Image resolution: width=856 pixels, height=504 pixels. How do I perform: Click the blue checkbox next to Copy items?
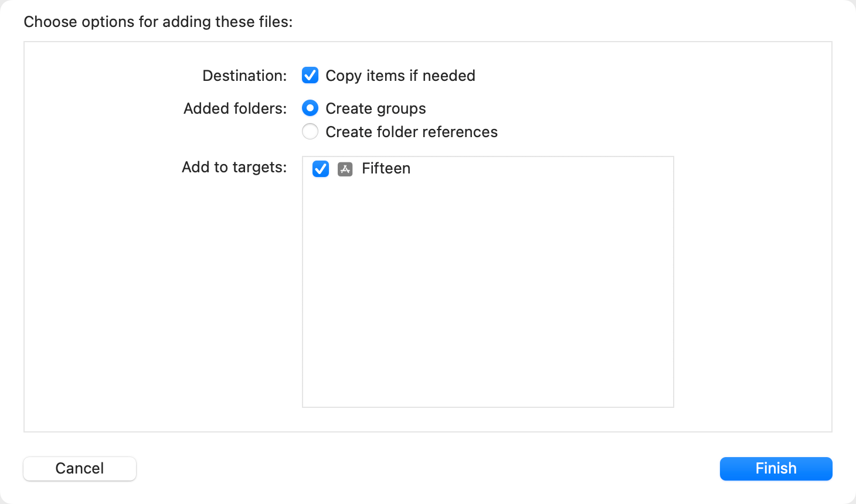(310, 75)
